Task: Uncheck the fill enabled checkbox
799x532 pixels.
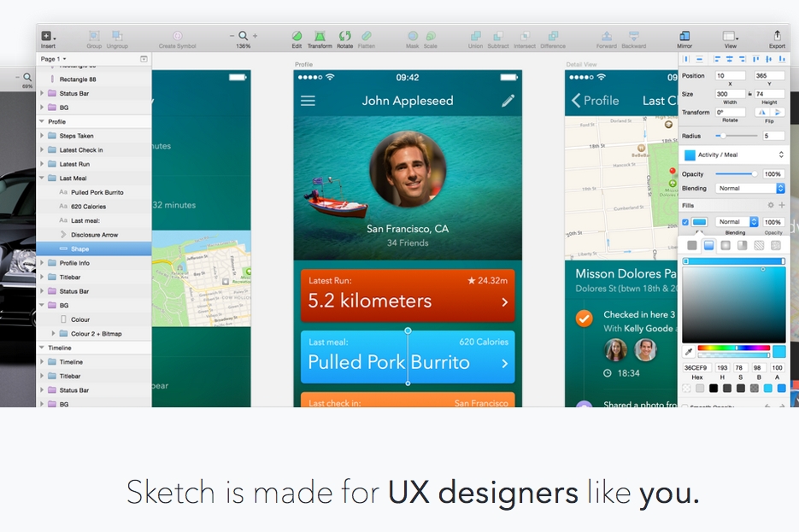Action: pyautogui.click(x=685, y=222)
